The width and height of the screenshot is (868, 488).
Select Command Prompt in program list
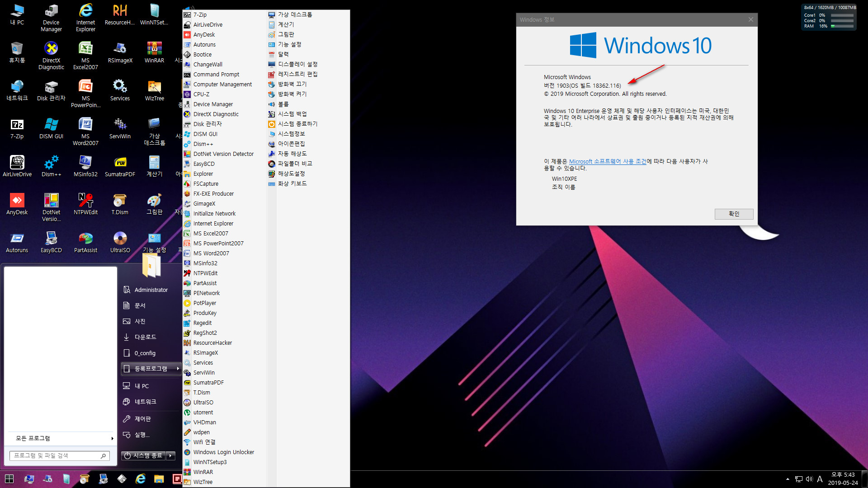pos(224,75)
